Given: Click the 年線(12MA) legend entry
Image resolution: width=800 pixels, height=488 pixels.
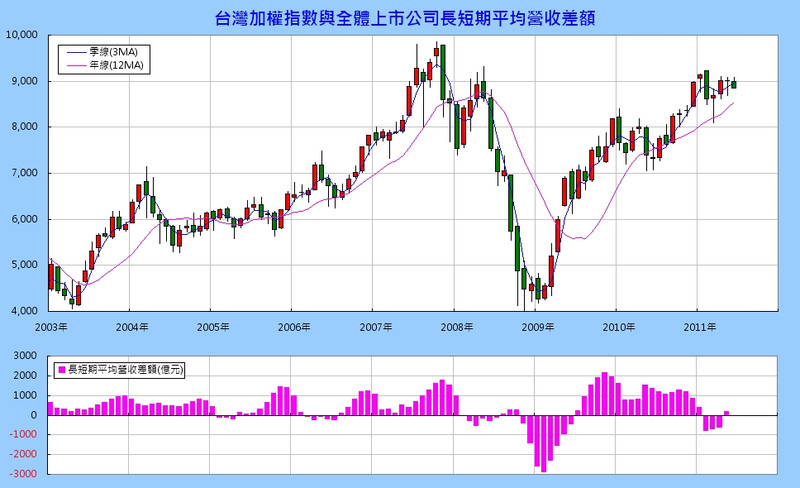Looking at the screenshot, I should pos(105,65).
